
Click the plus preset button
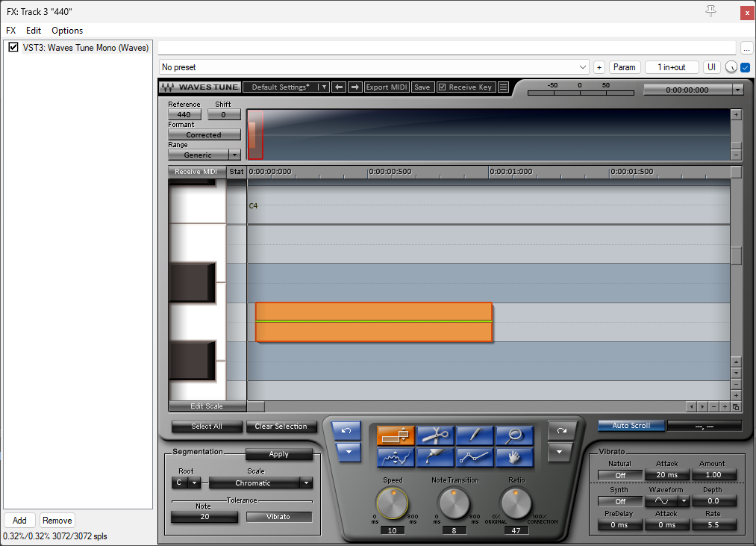coord(599,67)
